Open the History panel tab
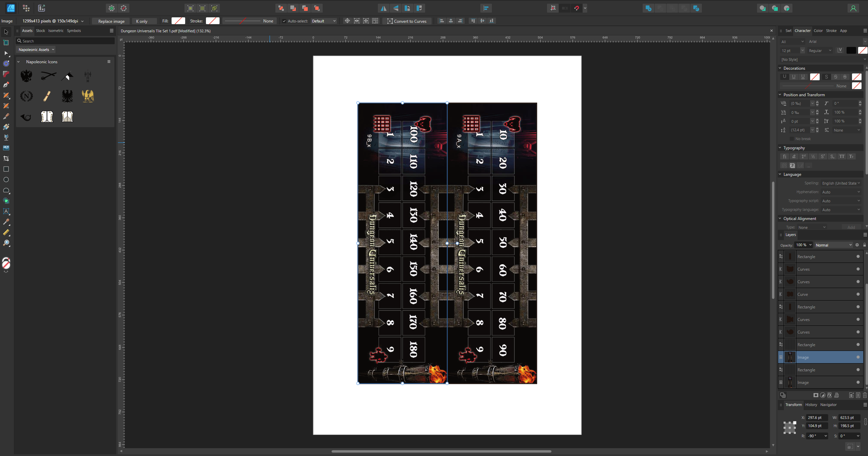868x456 pixels. tap(811, 405)
